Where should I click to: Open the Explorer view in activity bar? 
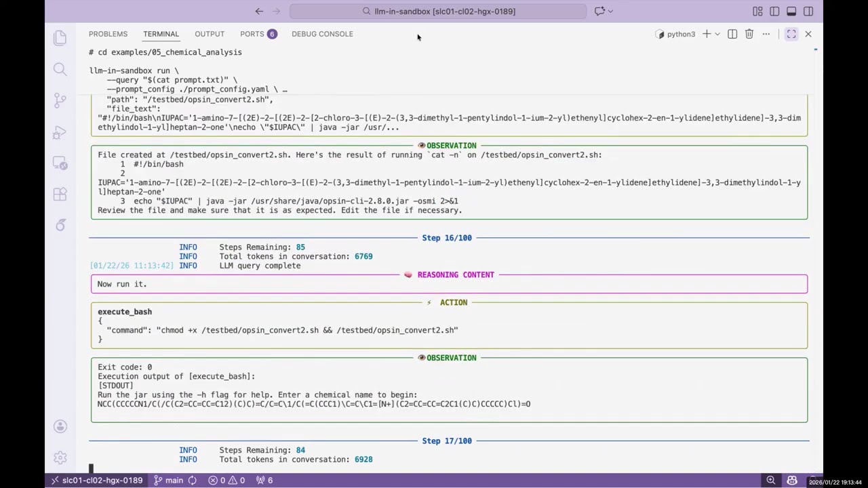60,38
